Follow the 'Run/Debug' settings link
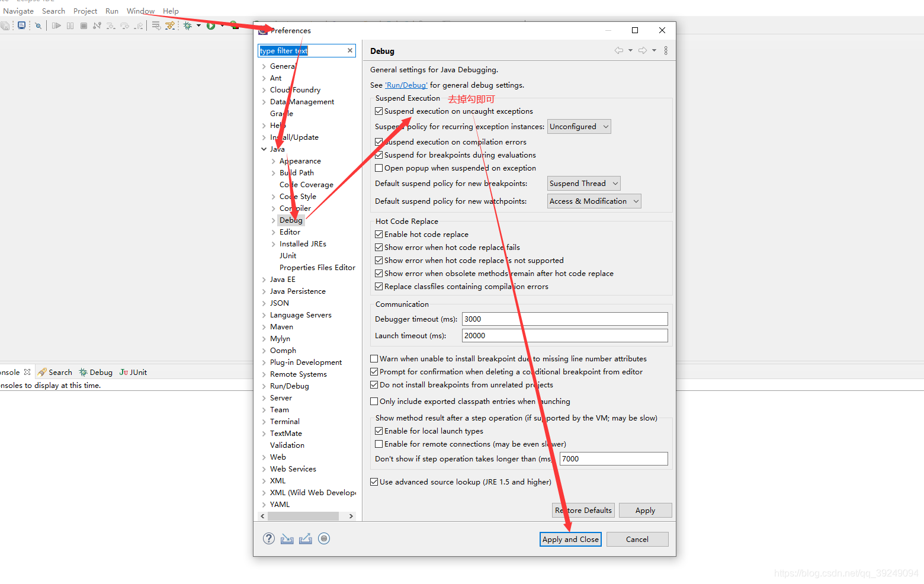The image size is (924, 584). (406, 85)
